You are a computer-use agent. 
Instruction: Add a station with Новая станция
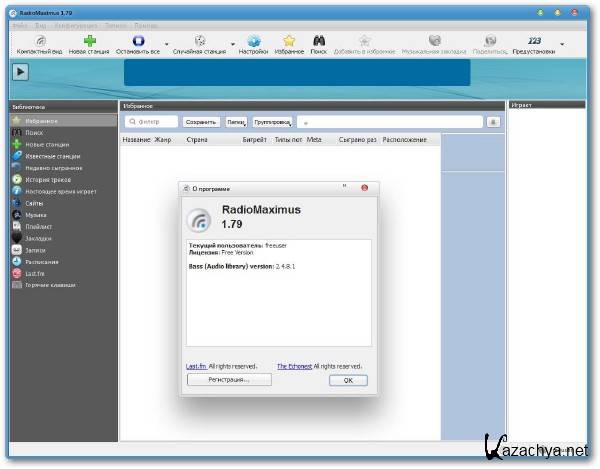(90, 42)
